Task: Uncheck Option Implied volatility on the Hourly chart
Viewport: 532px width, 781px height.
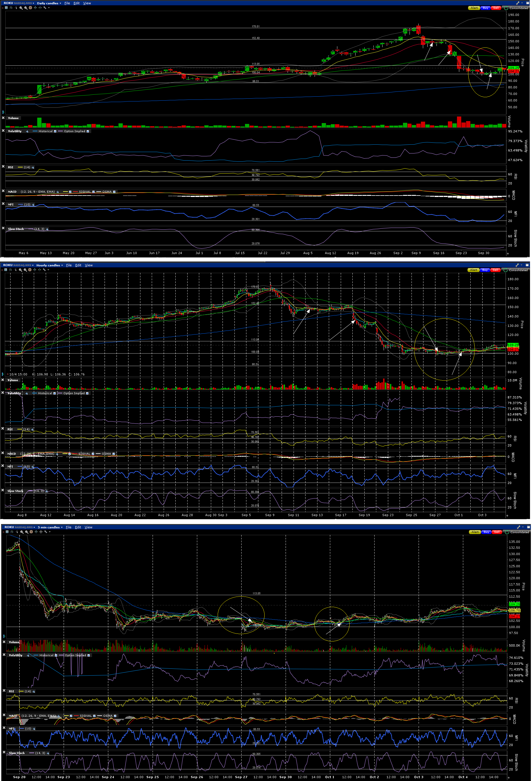Action: coord(87,394)
